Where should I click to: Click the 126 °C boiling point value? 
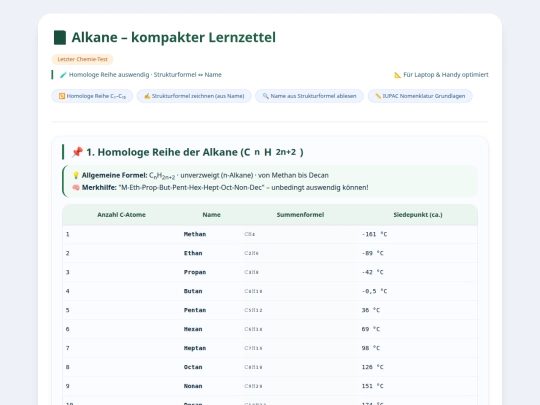373,367
